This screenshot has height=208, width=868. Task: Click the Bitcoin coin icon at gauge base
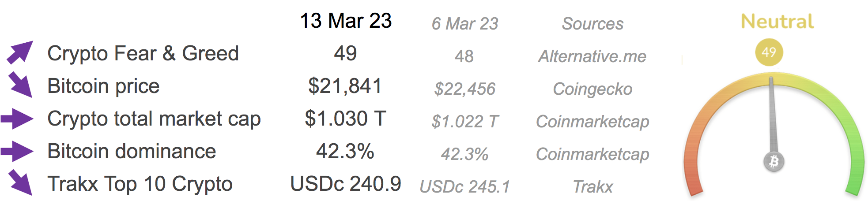point(774,162)
